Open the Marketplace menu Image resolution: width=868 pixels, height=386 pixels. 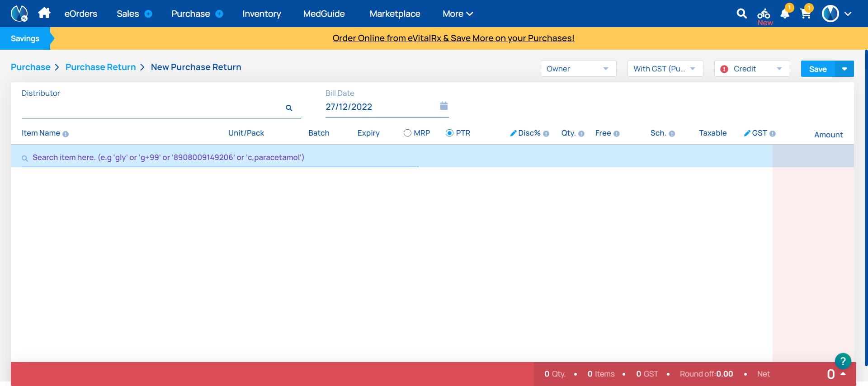click(395, 14)
